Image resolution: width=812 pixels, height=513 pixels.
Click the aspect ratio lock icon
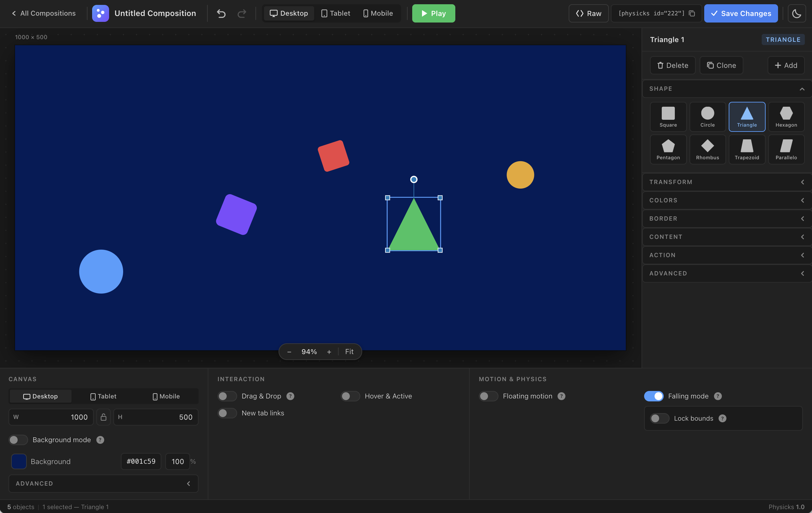click(x=104, y=417)
